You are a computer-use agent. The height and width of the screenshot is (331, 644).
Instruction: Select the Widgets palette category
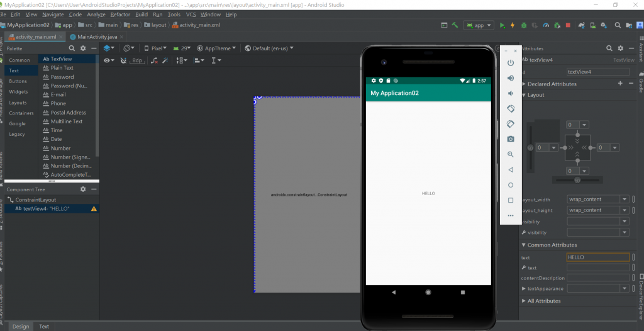click(x=18, y=92)
